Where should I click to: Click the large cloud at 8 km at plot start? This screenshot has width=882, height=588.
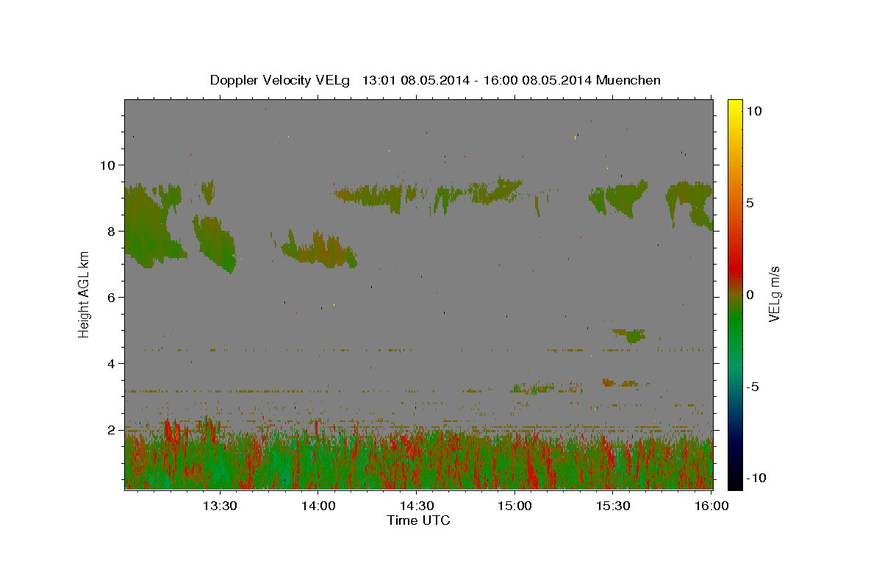(x=151, y=224)
